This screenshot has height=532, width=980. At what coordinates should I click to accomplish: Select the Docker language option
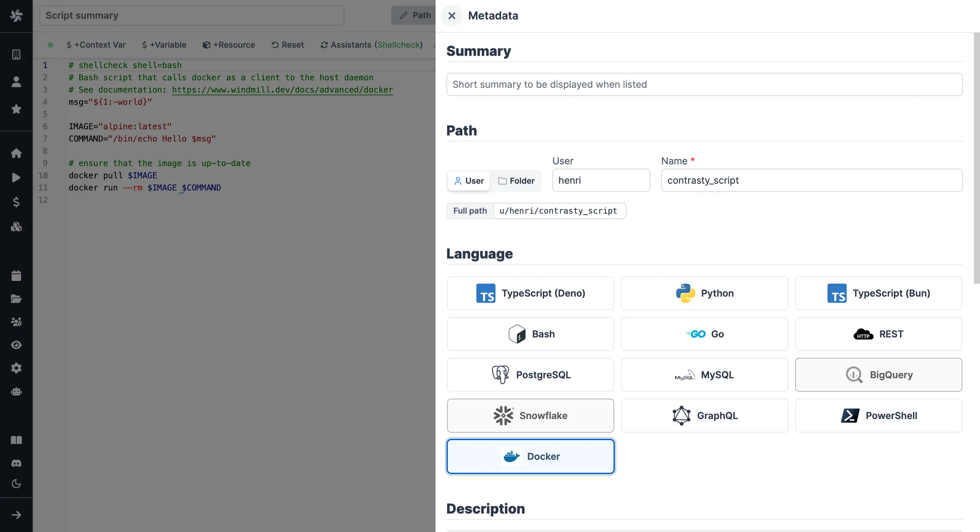530,456
